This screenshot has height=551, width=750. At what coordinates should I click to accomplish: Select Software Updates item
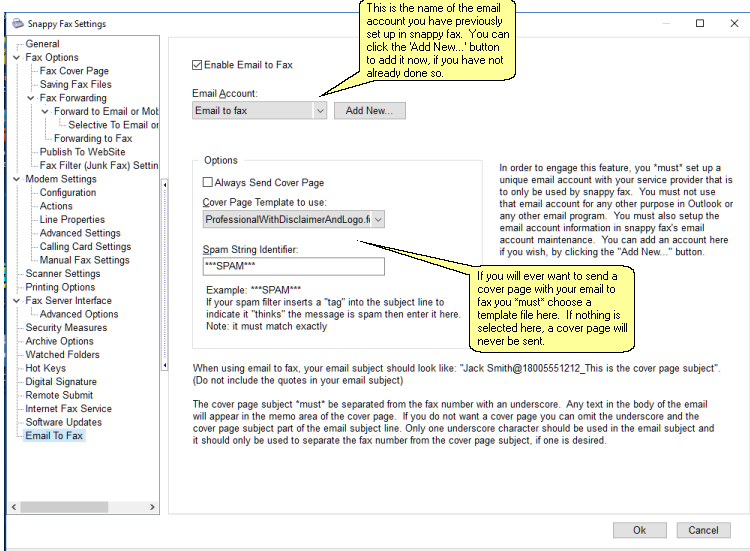click(x=64, y=422)
